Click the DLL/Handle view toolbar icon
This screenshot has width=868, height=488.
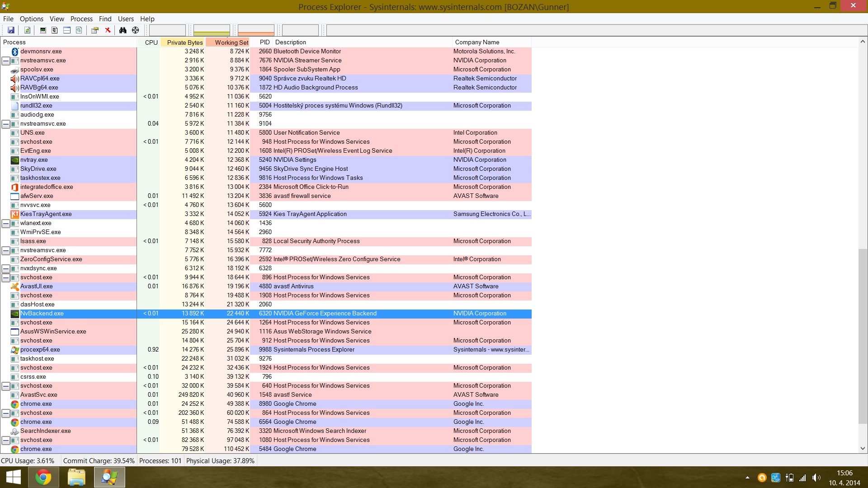pos(79,30)
